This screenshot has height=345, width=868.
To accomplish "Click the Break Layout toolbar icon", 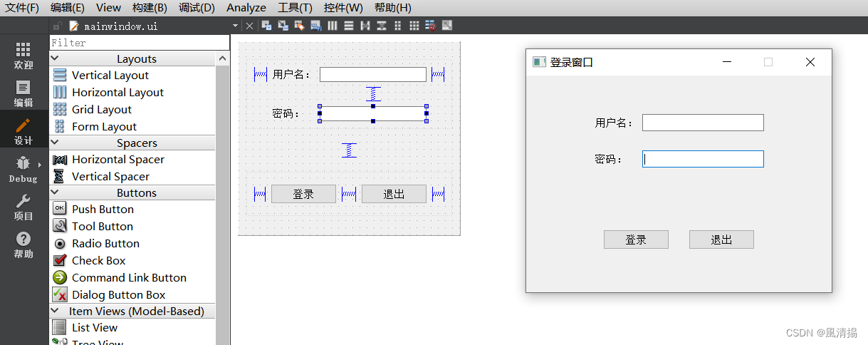I will point(431,26).
